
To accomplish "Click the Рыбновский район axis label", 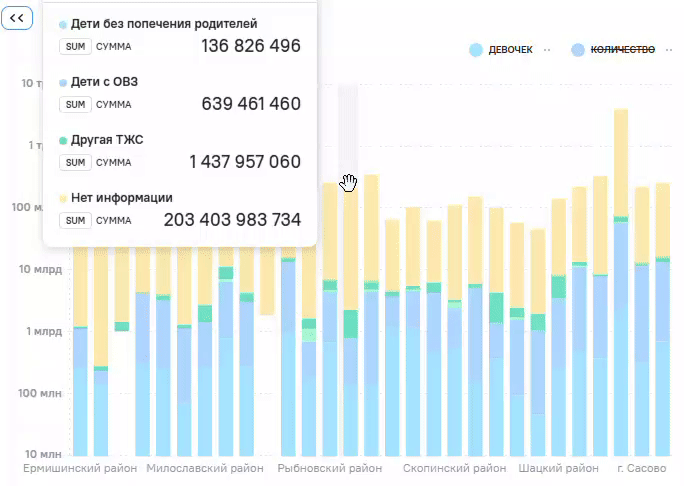I will tap(330, 469).
